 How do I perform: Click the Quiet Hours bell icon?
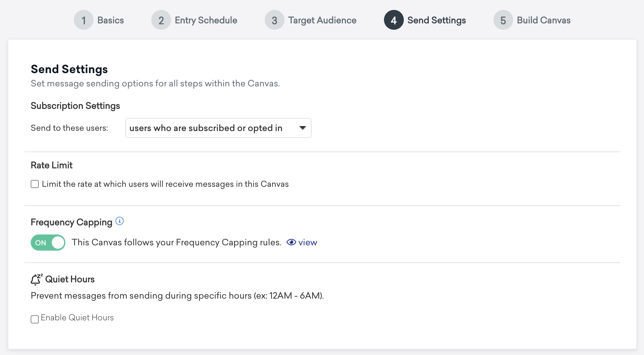coord(37,279)
